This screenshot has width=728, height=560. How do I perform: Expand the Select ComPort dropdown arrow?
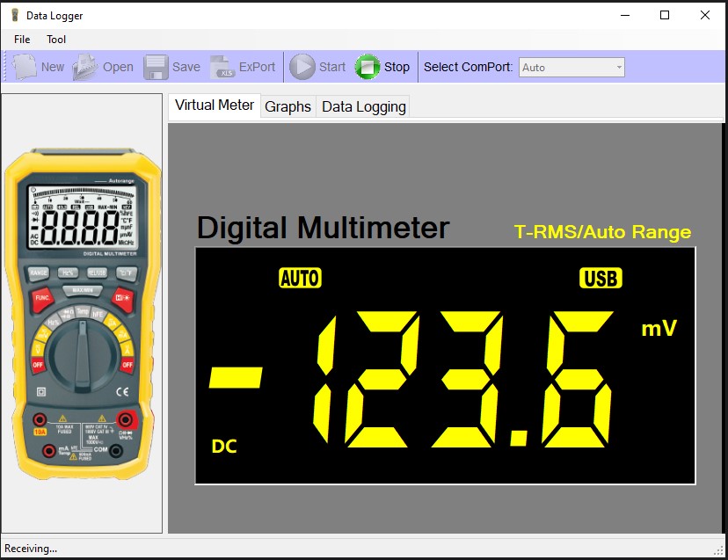[x=619, y=68]
